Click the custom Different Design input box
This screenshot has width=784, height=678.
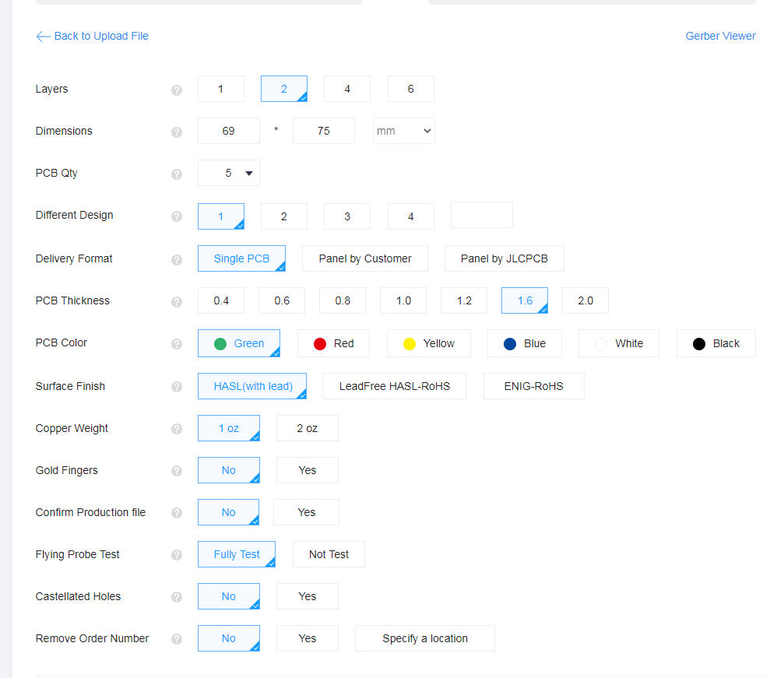click(x=482, y=215)
